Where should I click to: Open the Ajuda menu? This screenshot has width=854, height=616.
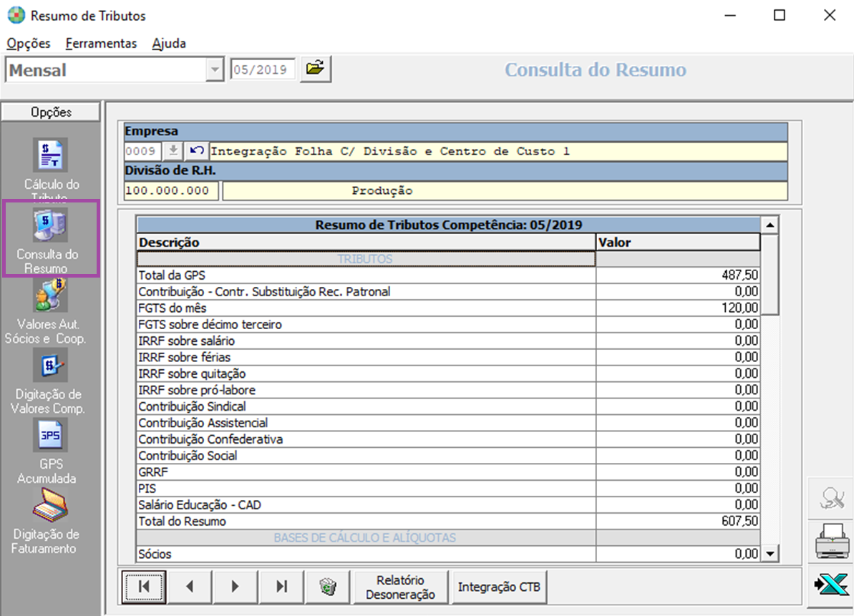169,44
